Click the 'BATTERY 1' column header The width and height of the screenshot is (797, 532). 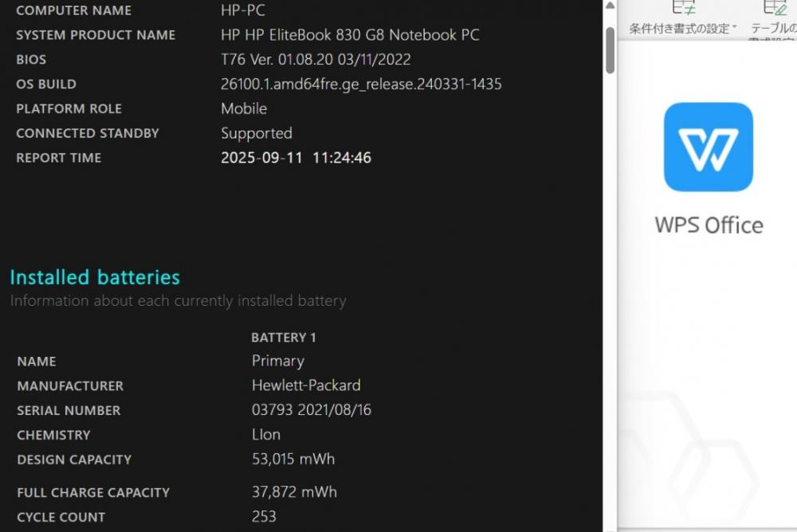point(284,338)
